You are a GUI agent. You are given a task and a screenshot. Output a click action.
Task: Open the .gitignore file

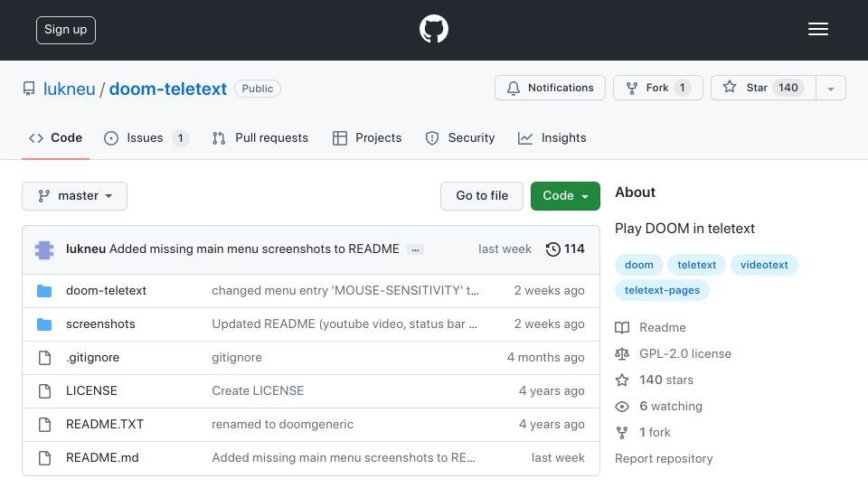point(92,358)
